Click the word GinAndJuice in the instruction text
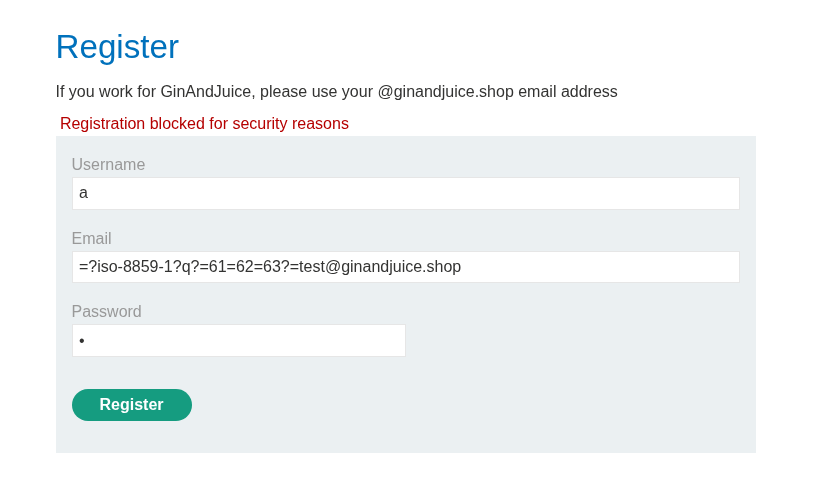Viewport: 817px width, 480px height. [x=206, y=92]
